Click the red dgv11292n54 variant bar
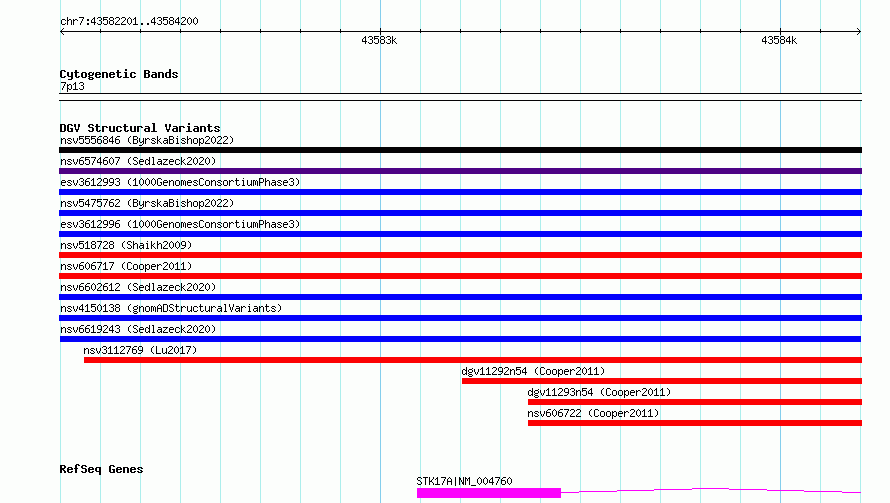Viewport: 890px width, 503px height. click(x=662, y=381)
